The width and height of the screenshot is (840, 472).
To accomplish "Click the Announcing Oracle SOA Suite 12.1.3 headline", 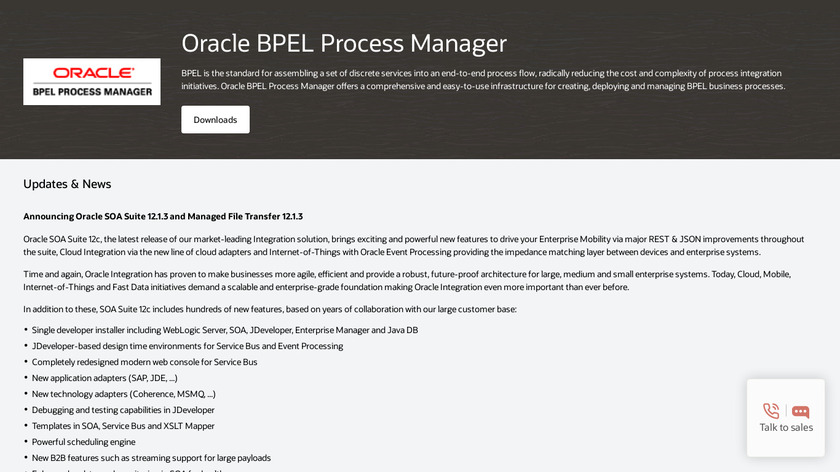I will tap(163, 216).
